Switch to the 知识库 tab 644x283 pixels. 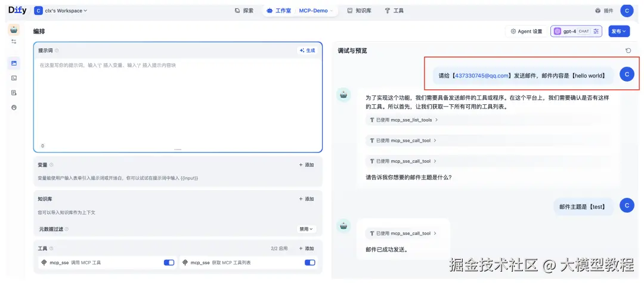tap(359, 11)
